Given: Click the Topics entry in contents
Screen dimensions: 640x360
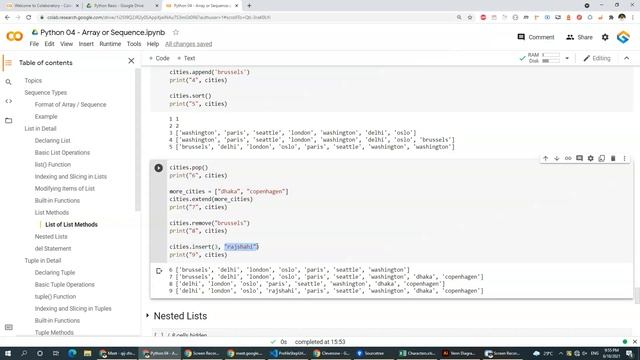Looking at the screenshot, I should tap(33, 81).
